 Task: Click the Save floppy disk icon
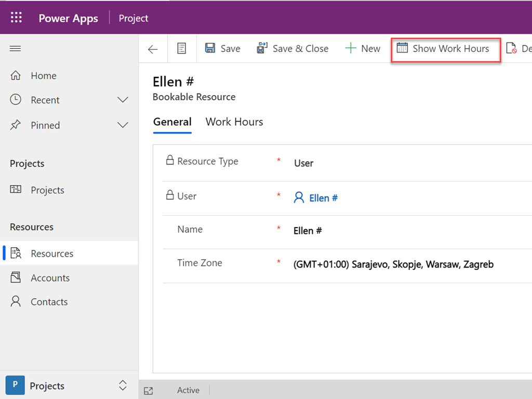(x=210, y=48)
